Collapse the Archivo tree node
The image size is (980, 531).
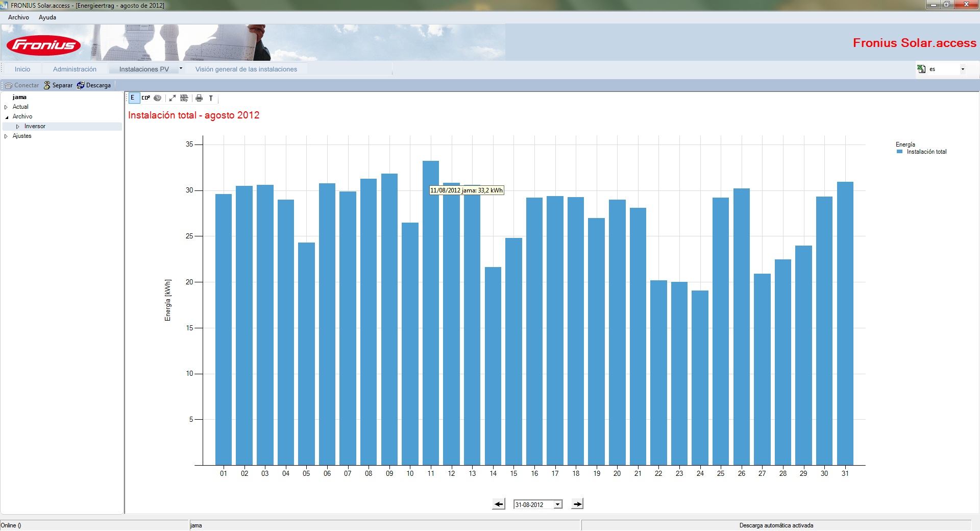(7, 117)
